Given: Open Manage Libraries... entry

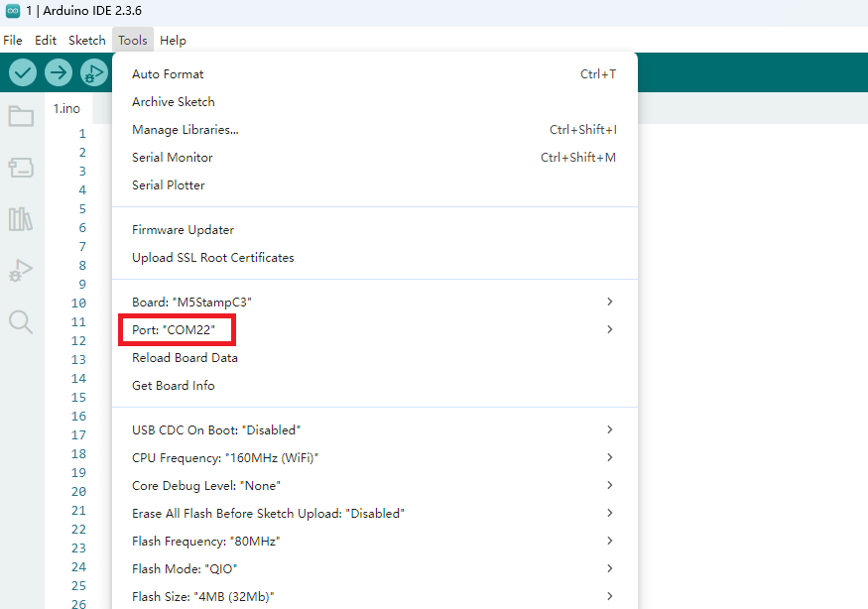Looking at the screenshot, I should pyautogui.click(x=375, y=130).
